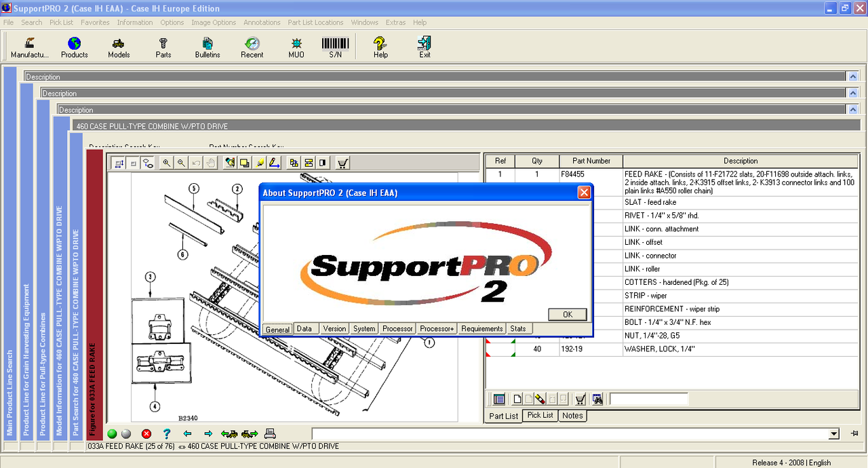This screenshot has width=868, height=468.
Task: Open the Products globe icon
Action: click(75, 47)
